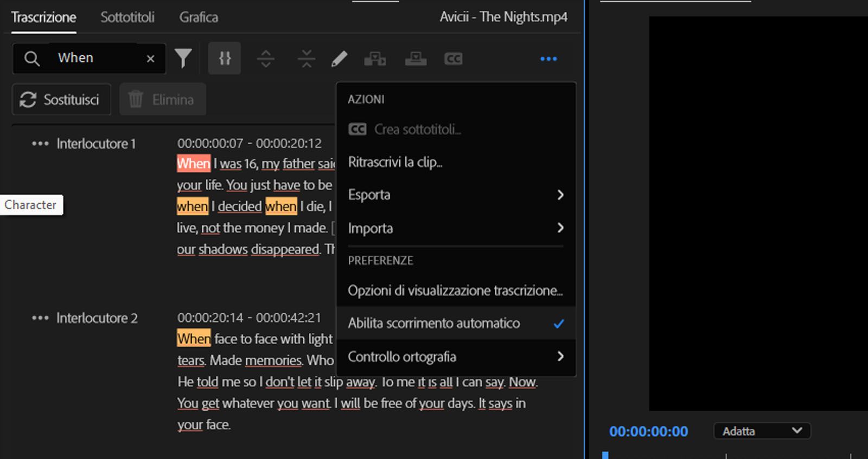The image size is (868, 459).
Task: Click the first lowercase highlighted 'when' before 'I decided'
Action: tap(193, 206)
